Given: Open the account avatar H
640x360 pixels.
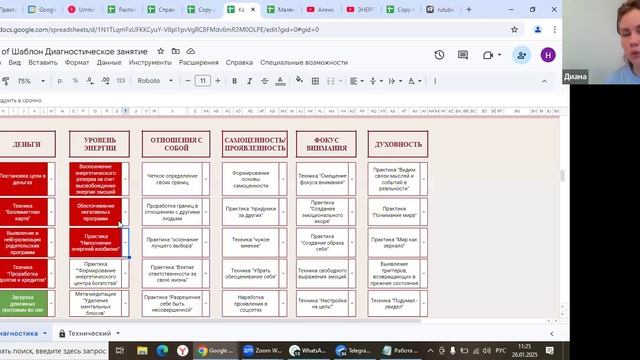Looking at the screenshot, I should tap(548, 55).
